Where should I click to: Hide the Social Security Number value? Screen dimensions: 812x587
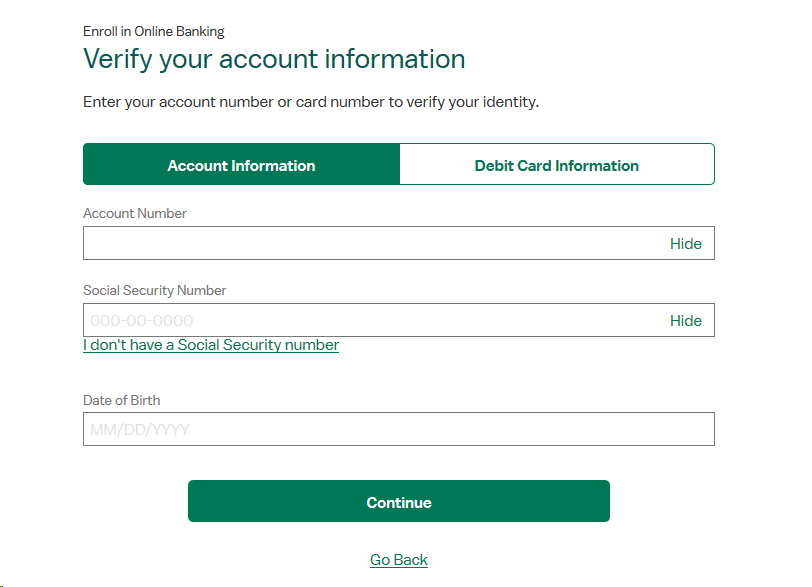686,321
